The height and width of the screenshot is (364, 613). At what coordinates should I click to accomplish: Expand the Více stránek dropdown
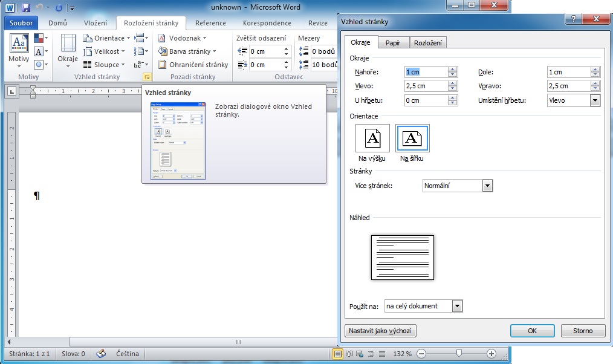tap(488, 186)
